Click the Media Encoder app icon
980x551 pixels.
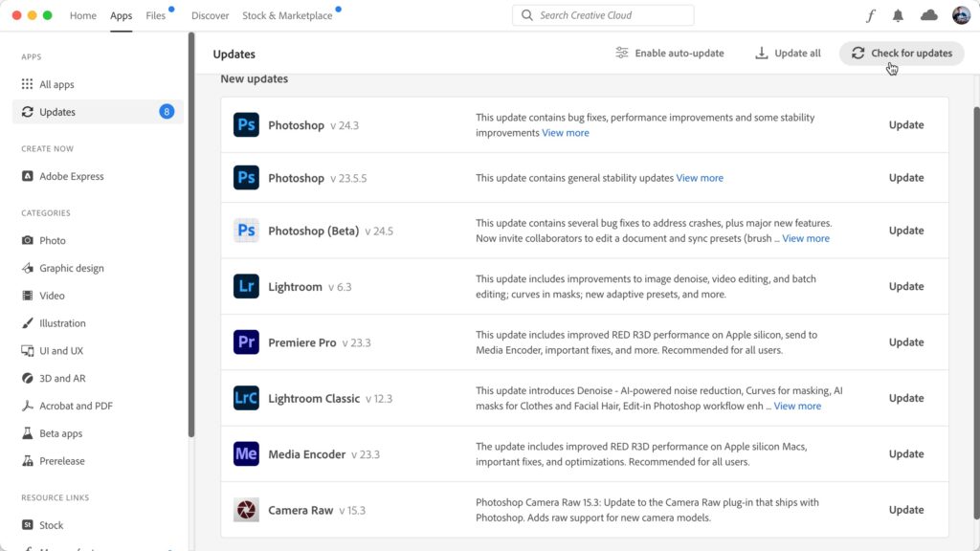pyautogui.click(x=246, y=454)
